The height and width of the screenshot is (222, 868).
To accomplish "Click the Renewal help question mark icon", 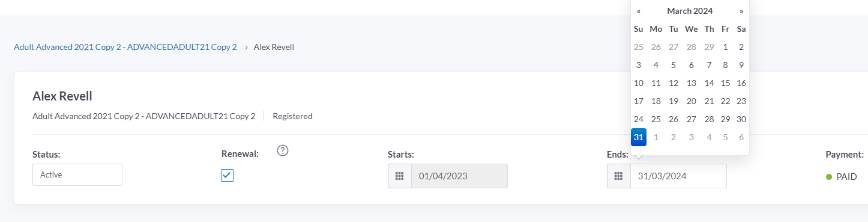I will tap(283, 151).
